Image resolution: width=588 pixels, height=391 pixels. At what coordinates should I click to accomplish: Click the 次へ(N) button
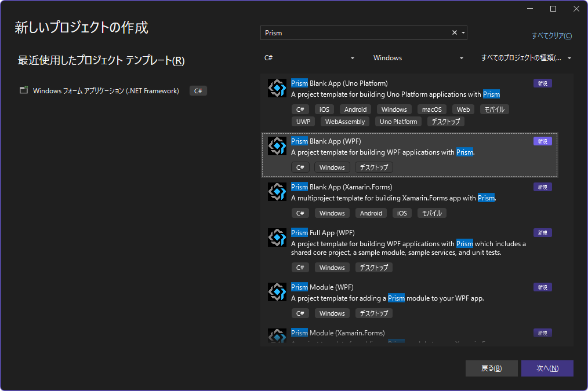[x=547, y=368]
